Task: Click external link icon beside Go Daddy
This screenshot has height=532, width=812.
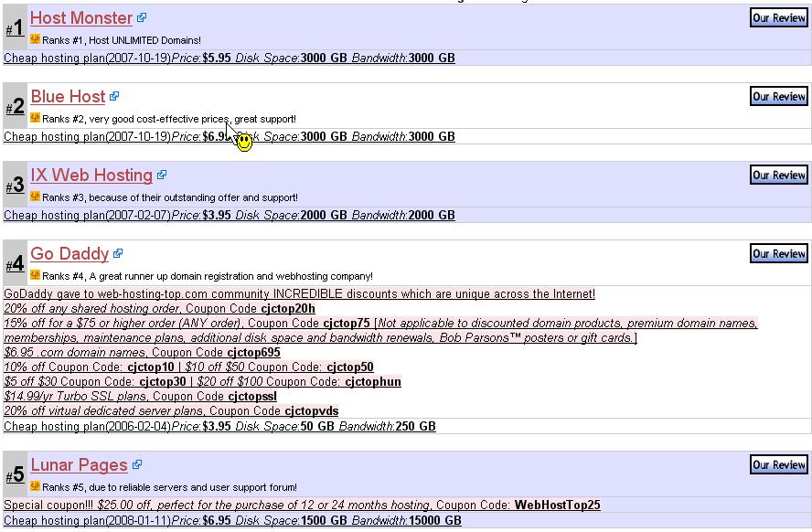Action: [x=118, y=253]
